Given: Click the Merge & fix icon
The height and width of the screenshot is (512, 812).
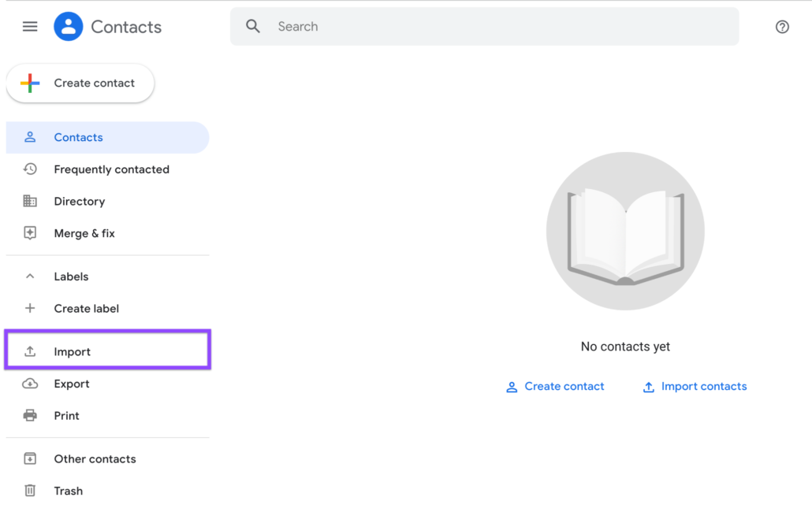Looking at the screenshot, I should (30, 233).
